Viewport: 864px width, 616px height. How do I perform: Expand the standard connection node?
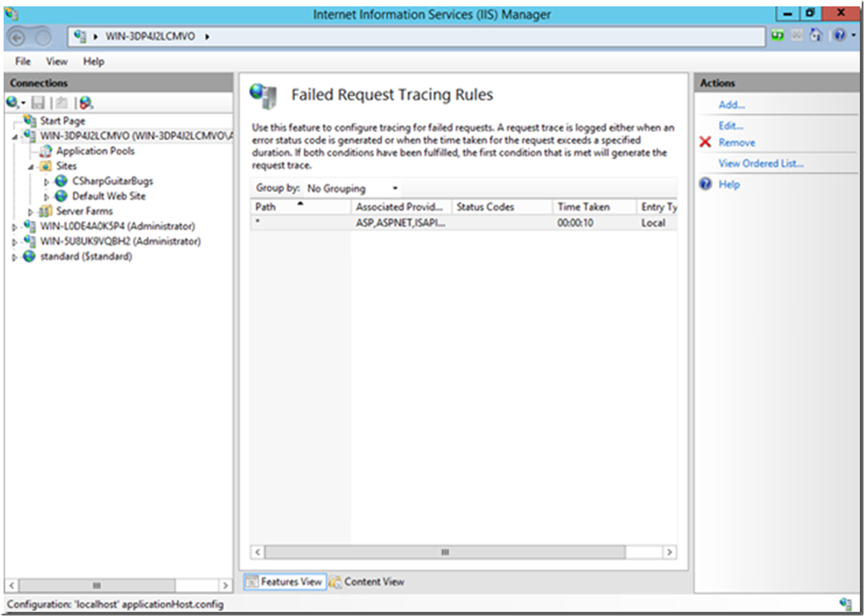(15, 257)
